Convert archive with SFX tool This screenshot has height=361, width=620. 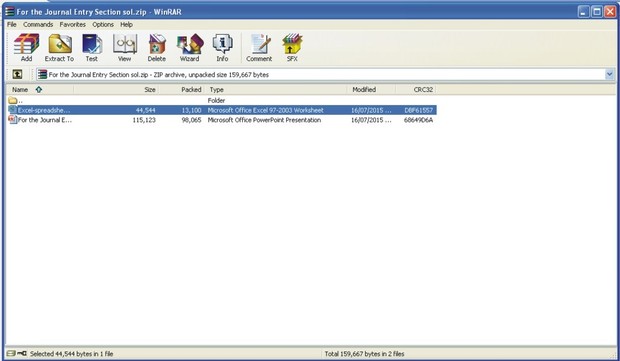tap(292, 48)
